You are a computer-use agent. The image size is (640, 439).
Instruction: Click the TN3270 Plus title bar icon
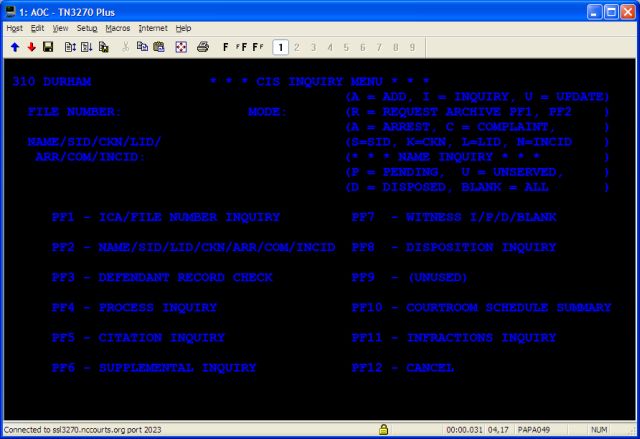coord(10,12)
